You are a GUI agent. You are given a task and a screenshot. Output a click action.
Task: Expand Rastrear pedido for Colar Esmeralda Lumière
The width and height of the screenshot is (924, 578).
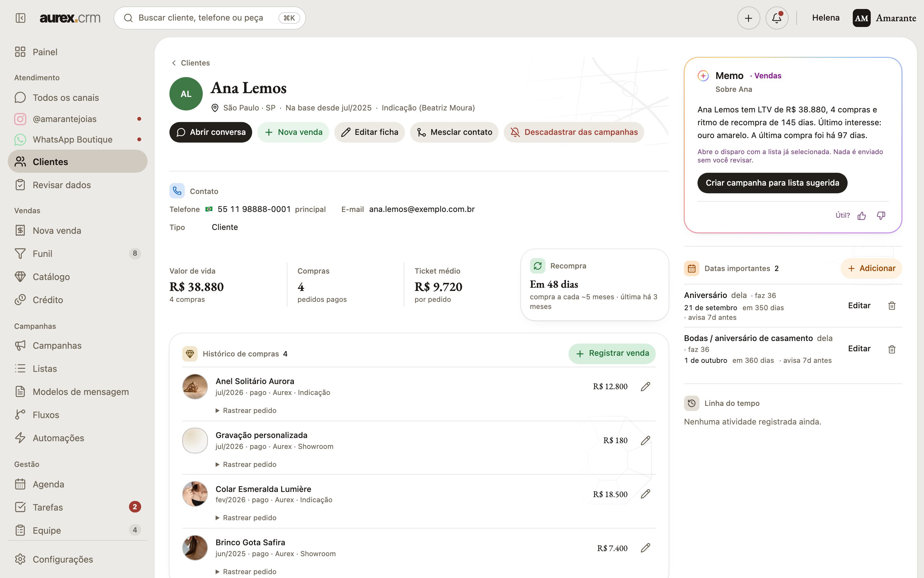246,518
